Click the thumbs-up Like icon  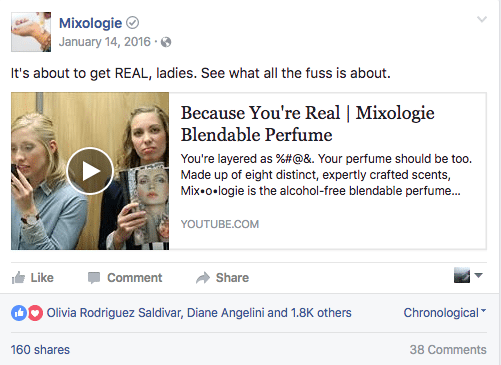18,278
